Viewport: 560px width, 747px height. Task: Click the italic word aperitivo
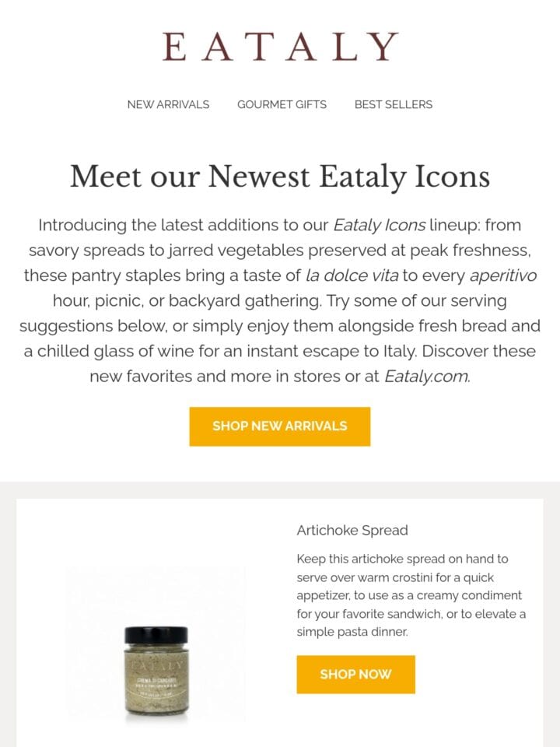pyautogui.click(x=503, y=275)
